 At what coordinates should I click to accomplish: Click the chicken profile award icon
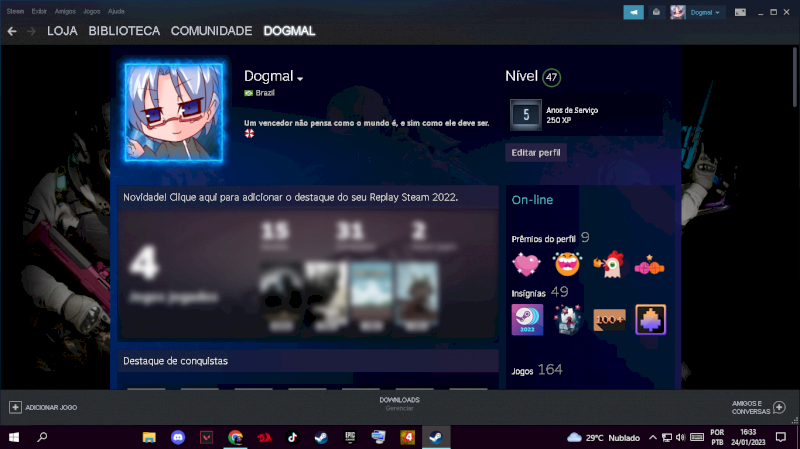pyautogui.click(x=609, y=265)
